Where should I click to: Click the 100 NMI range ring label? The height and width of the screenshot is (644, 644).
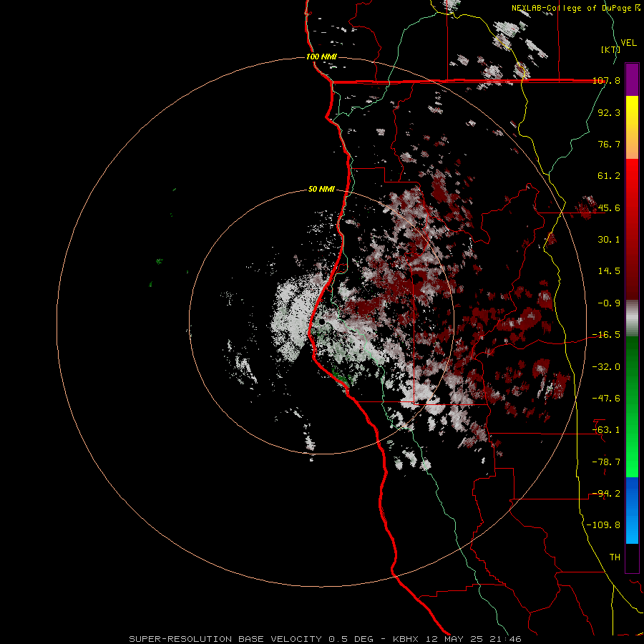click(321, 57)
